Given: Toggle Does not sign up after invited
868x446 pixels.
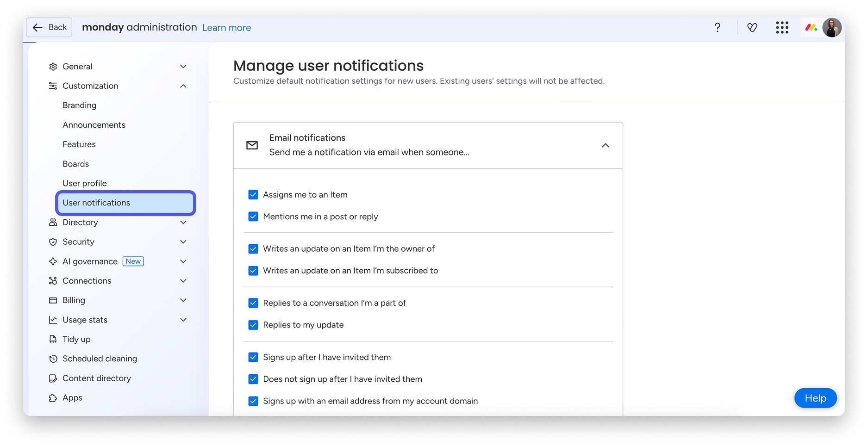Looking at the screenshot, I should pyautogui.click(x=253, y=379).
